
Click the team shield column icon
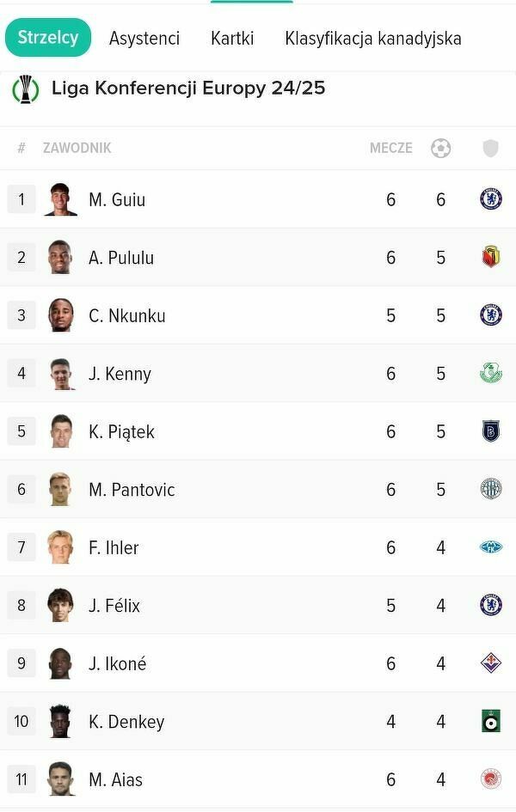[490, 148]
